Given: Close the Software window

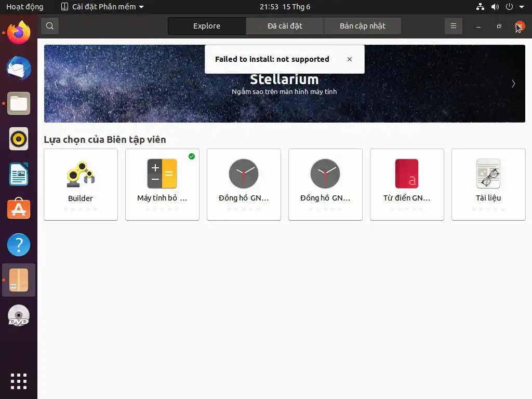Looking at the screenshot, I should click(x=520, y=26).
